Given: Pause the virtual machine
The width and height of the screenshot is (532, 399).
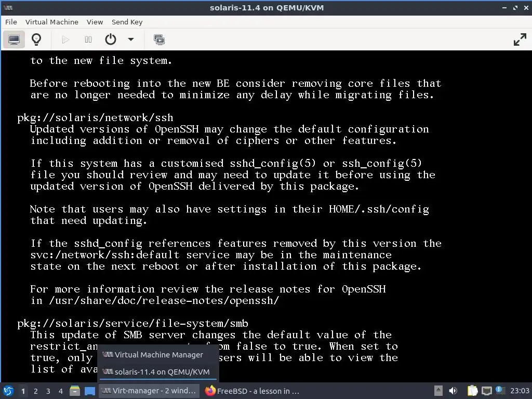Looking at the screenshot, I should 88,39.
